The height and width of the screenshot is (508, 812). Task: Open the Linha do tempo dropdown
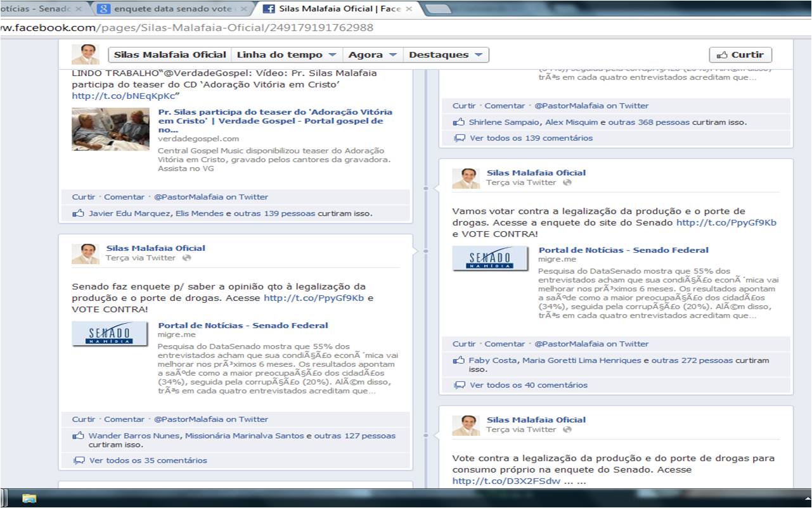click(x=287, y=54)
